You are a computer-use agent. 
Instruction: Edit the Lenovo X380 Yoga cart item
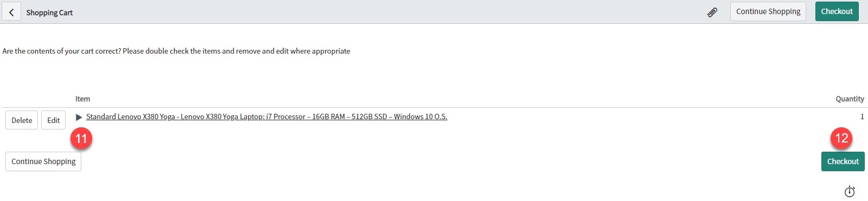point(53,120)
